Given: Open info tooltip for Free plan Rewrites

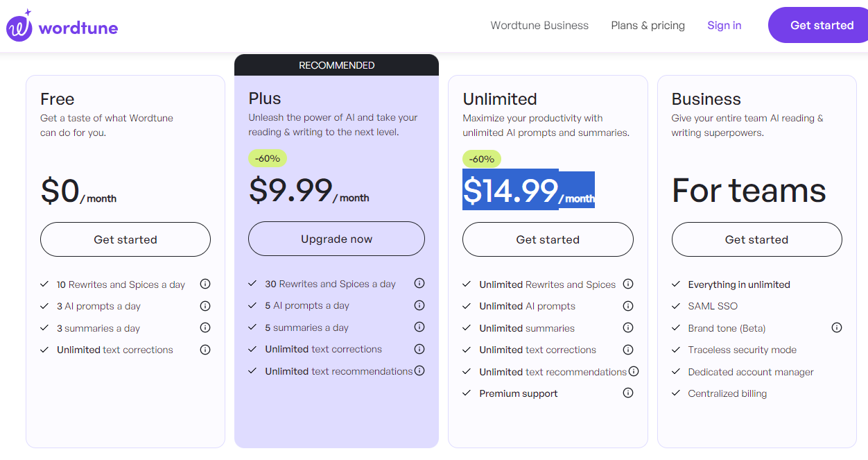Looking at the screenshot, I should coord(205,284).
